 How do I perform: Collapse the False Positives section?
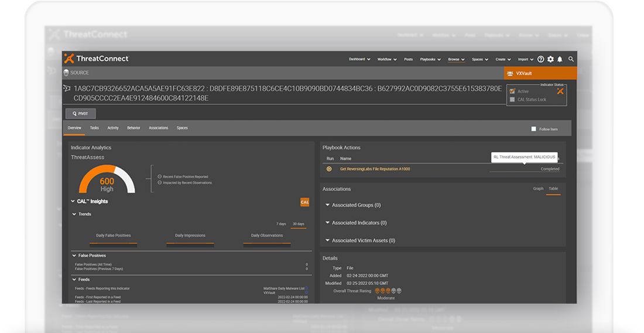[74, 256]
